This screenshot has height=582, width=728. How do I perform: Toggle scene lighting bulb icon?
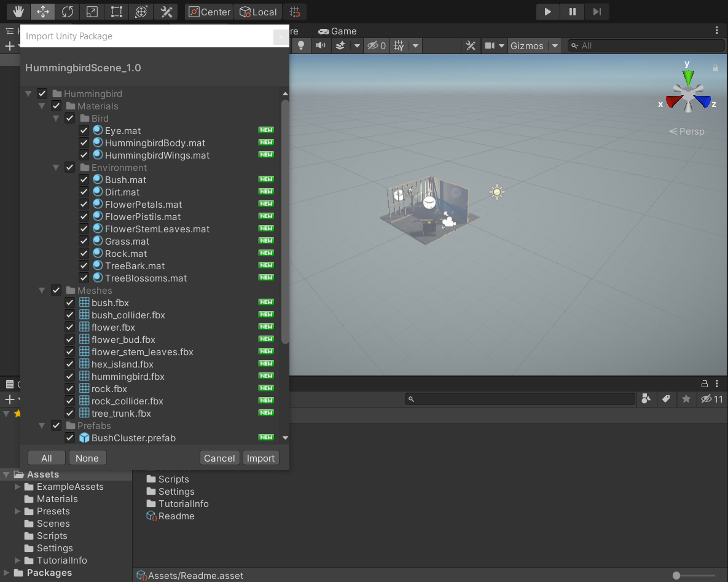tap(301, 45)
